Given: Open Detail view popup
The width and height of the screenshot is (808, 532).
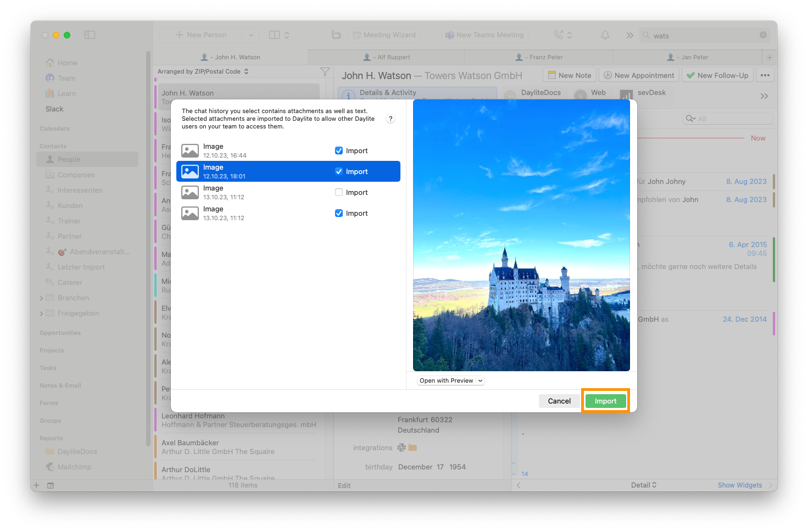Looking at the screenshot, I should [x=644, y=485].
